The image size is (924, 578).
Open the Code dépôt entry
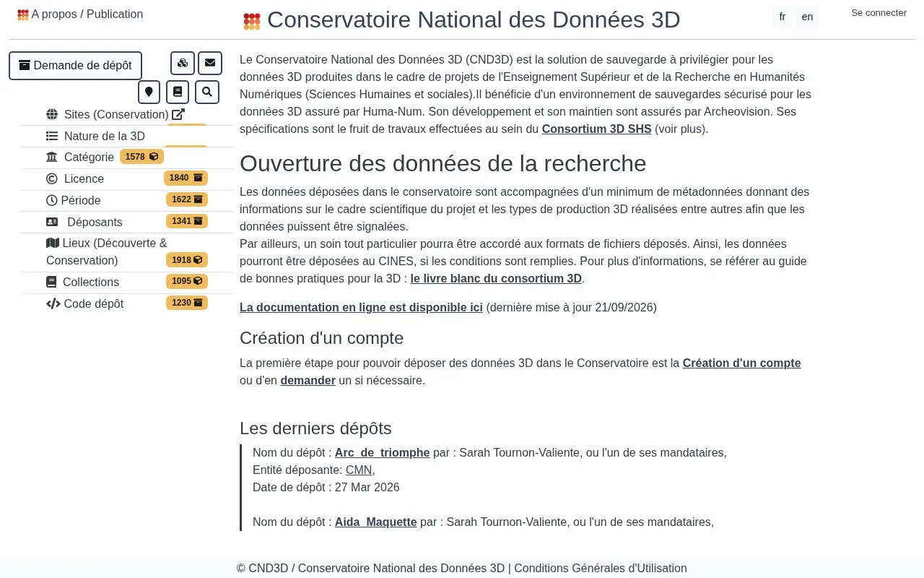click(94, 303)
